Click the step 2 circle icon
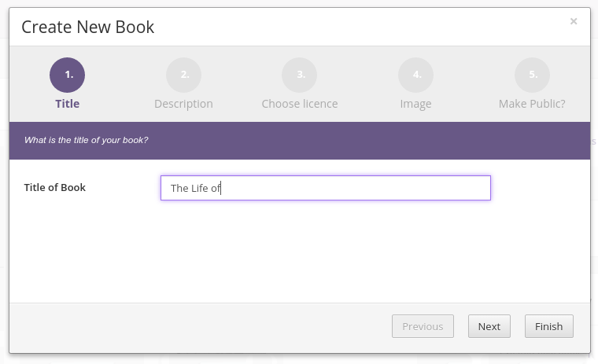The height and width of the screenshot is (364, 598). pos(183,75)
